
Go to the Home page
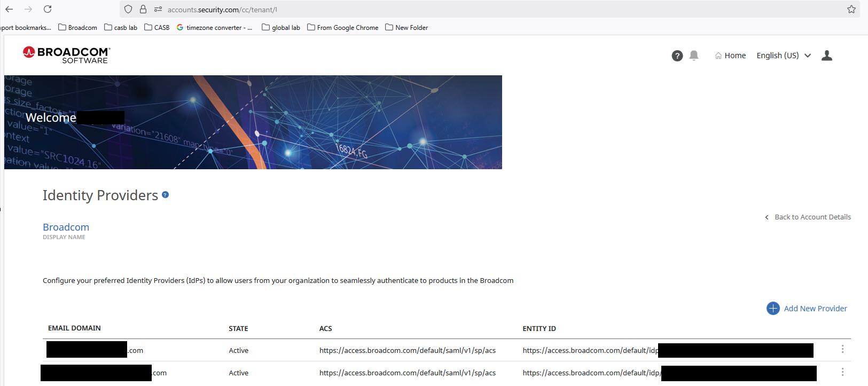point(730,56)
